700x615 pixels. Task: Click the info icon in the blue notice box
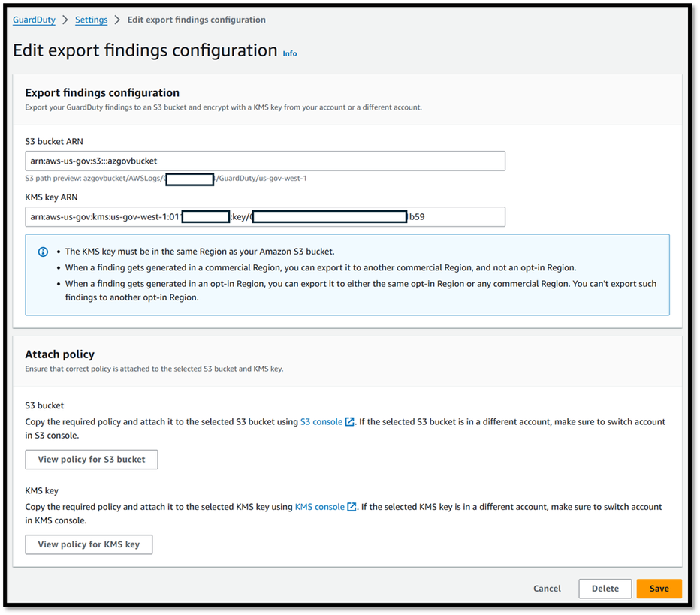coord(43,252)
